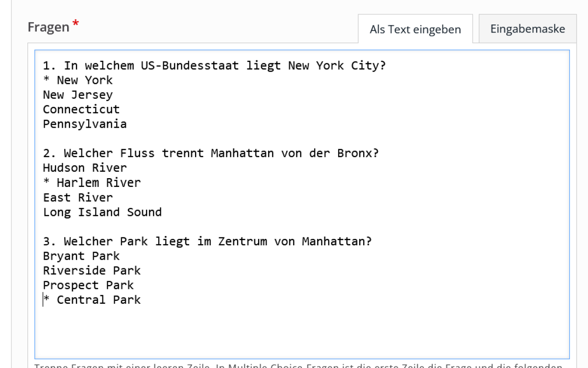This screenshot has width=588, height=368.
Task: Click the red required asterisk beside Fragen
Action: (75, 24)
